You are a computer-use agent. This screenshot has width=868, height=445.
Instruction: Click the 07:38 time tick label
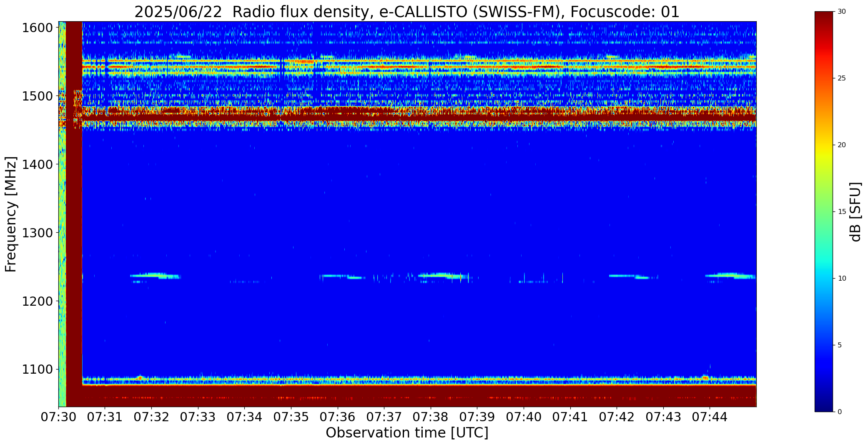pos(431,417)
